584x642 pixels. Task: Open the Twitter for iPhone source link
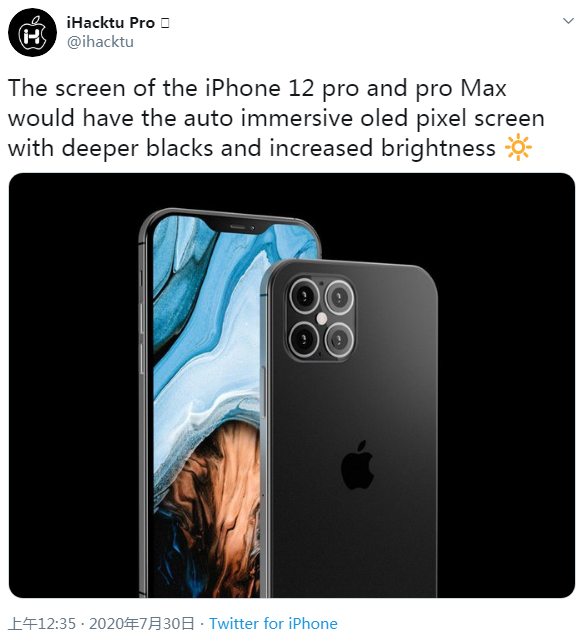click(x=273, y=624)
